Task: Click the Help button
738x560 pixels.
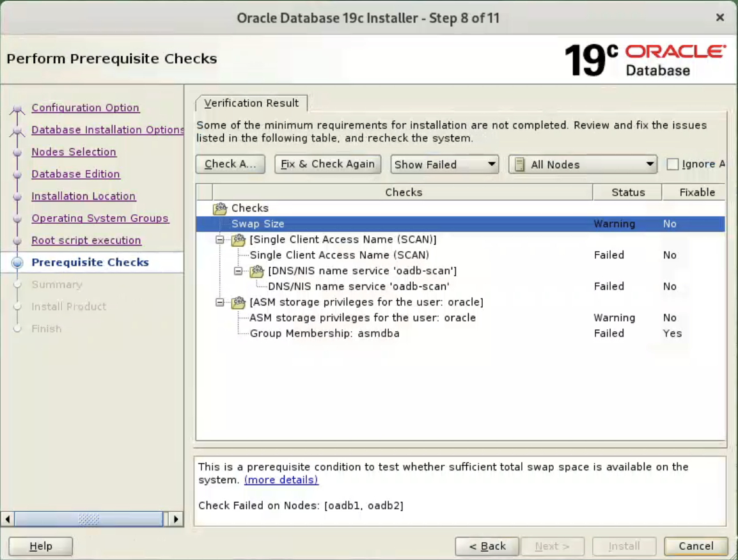Action: point(40,547)
